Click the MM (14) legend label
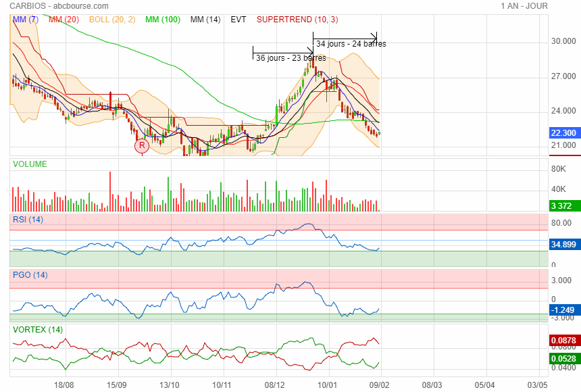The width and height of the screenshot is (581, 392). pyautogui.click(x=205, y=20)
